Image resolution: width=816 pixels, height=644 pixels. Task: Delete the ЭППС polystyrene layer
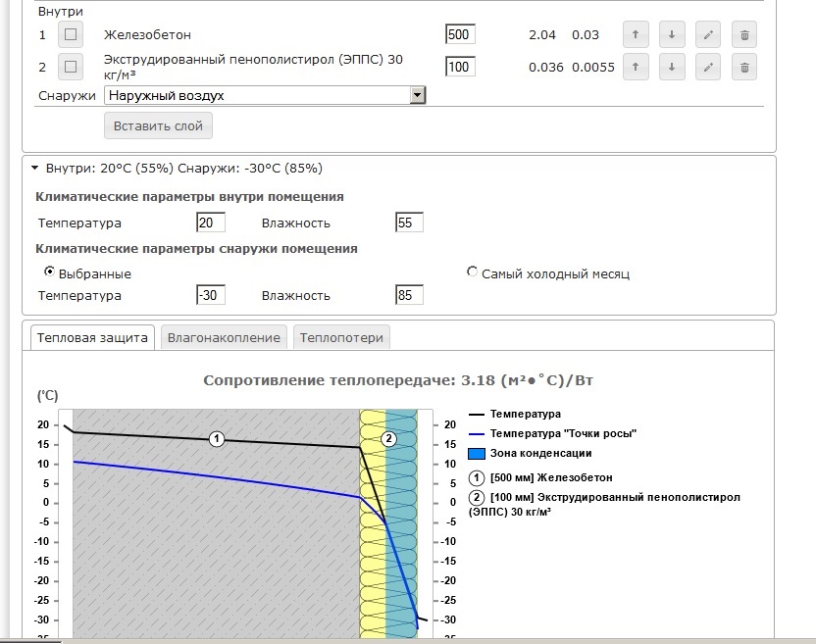744,68
